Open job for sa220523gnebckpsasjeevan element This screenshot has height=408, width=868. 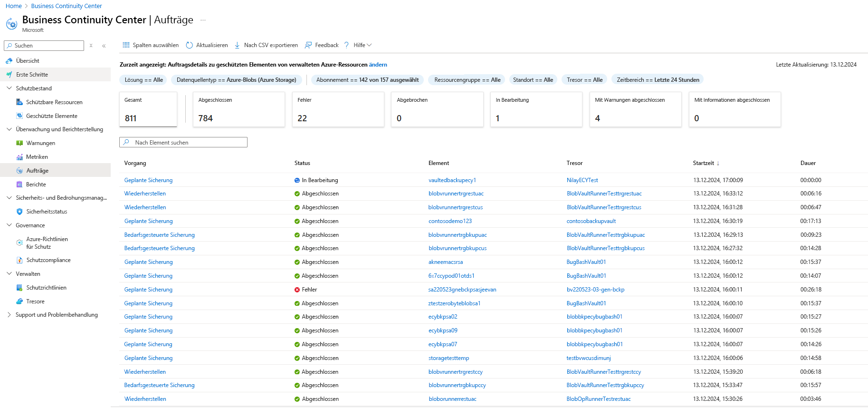(148, 290)
